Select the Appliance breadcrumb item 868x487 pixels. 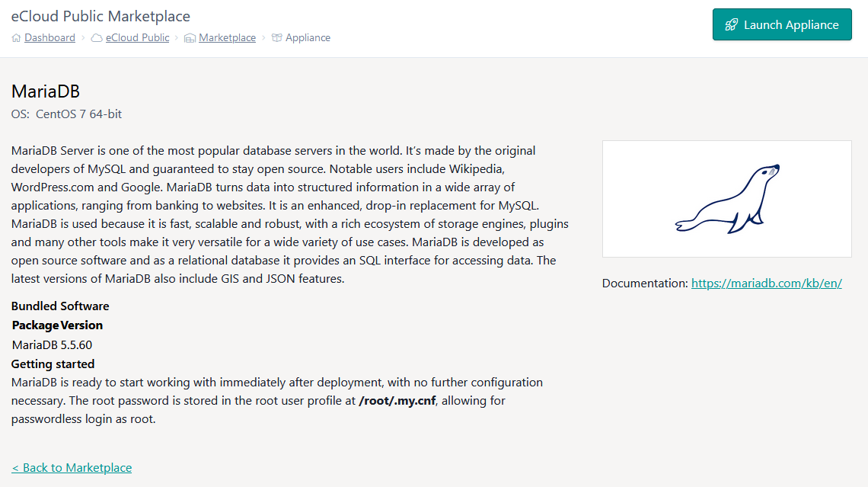pyautogui.click(x=308, y=38)
